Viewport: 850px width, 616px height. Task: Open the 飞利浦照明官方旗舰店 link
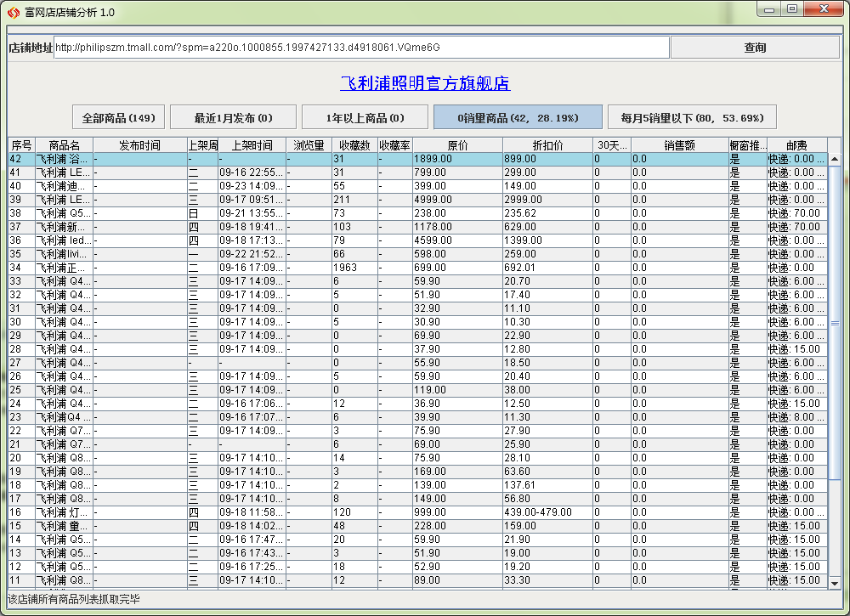pos(425,83)
